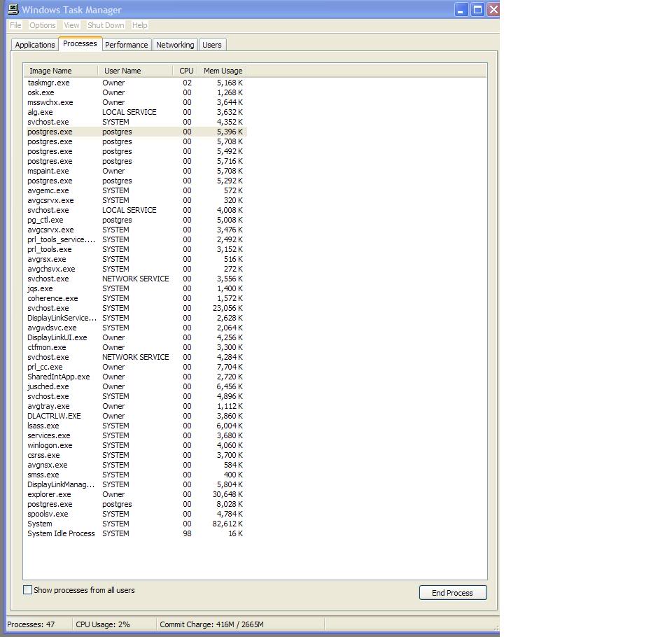Select the avgemc.exe process

click(x=136, y=191)
